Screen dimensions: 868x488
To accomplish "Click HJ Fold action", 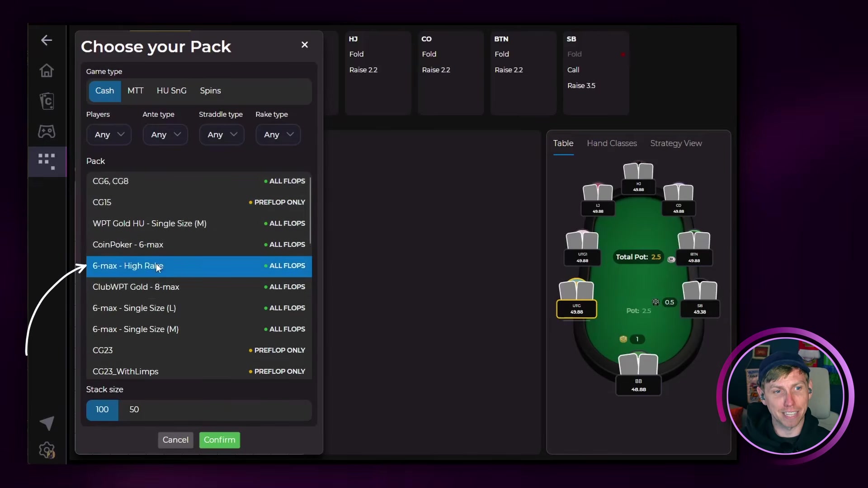I will [x=356, y=54].
